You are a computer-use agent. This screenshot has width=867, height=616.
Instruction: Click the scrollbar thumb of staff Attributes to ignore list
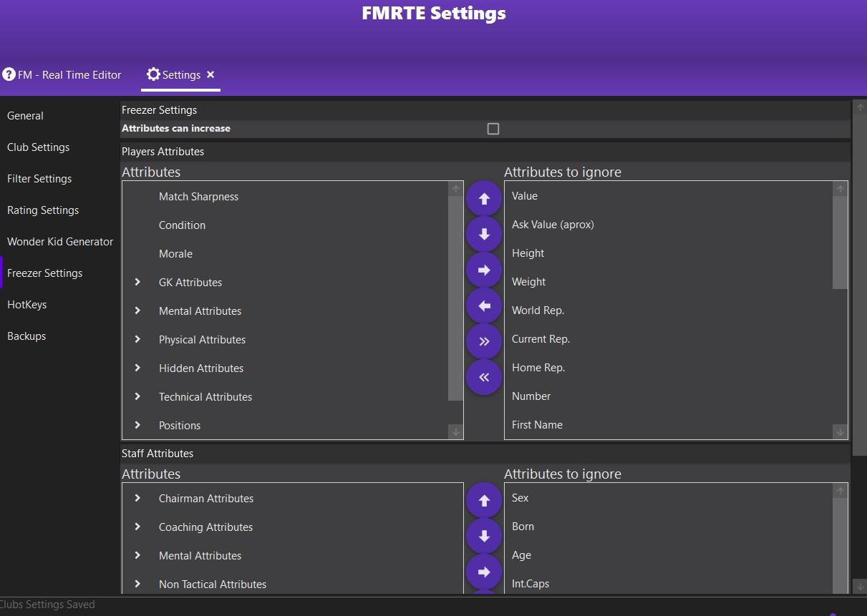841,545
